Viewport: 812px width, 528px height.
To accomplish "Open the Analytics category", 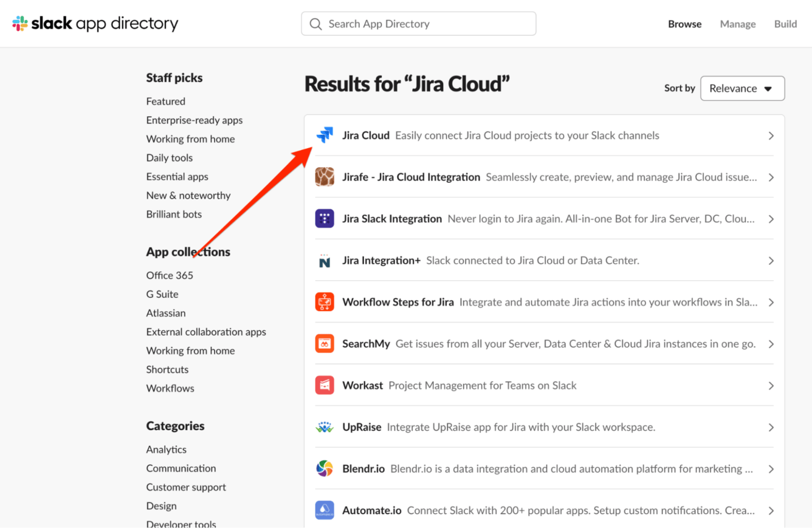I will pos(167,450).
